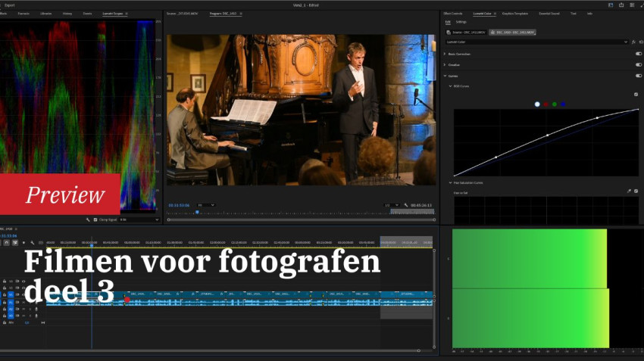Select the blue curve channel

(x=563, y=104)
